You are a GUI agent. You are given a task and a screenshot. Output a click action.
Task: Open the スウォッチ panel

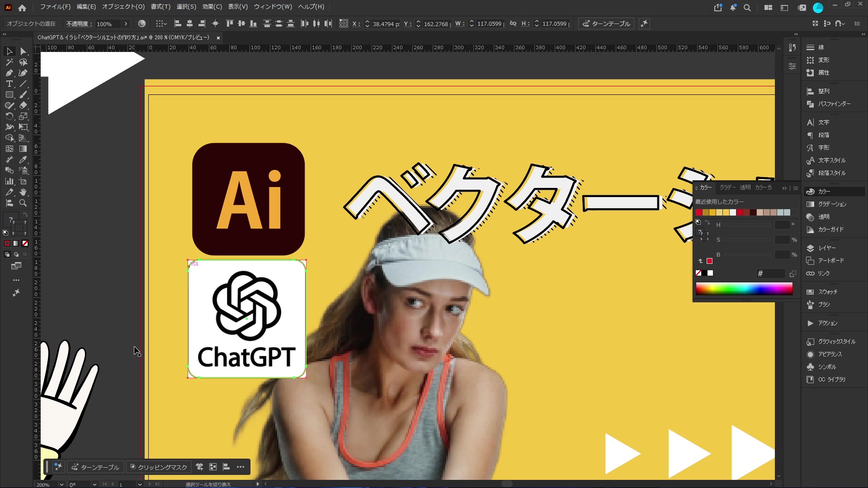[x=827, y=292]
